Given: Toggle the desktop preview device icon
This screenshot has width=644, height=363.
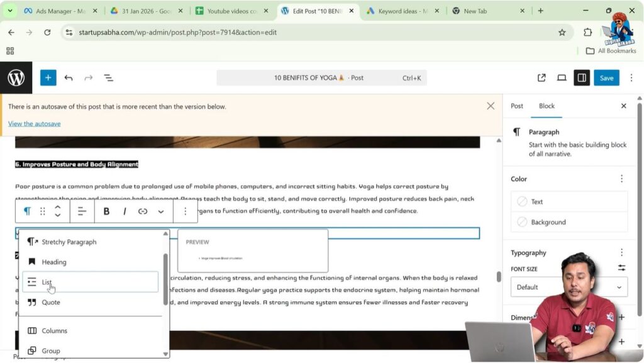Looking at the screenshot, I should (x=562, y=77).
